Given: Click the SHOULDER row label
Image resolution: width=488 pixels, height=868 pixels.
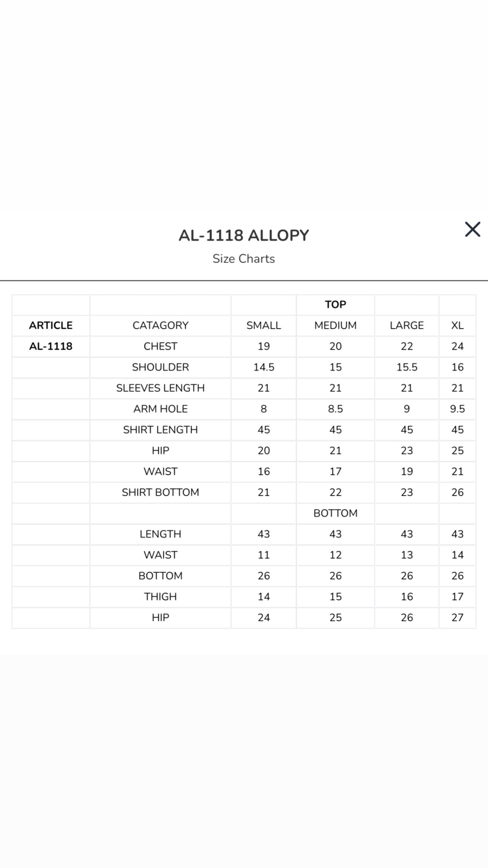Looking at the screenshot, I should [160, 367].
